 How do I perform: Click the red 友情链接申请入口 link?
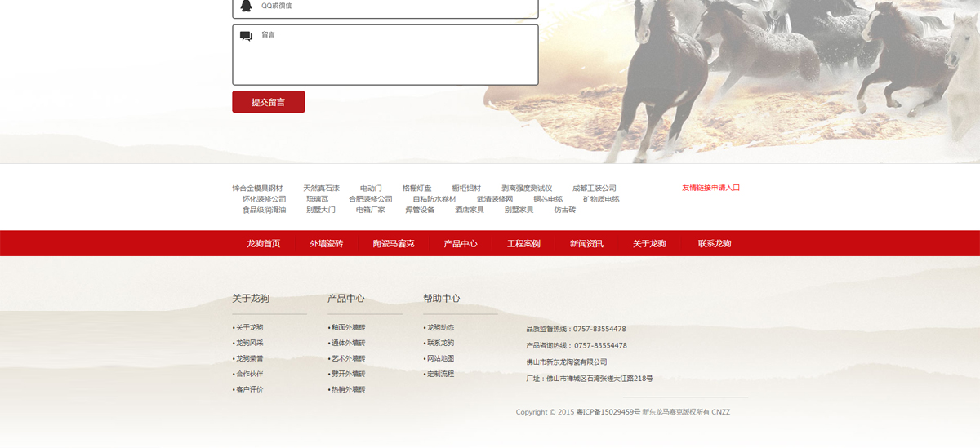pos(710,188)
